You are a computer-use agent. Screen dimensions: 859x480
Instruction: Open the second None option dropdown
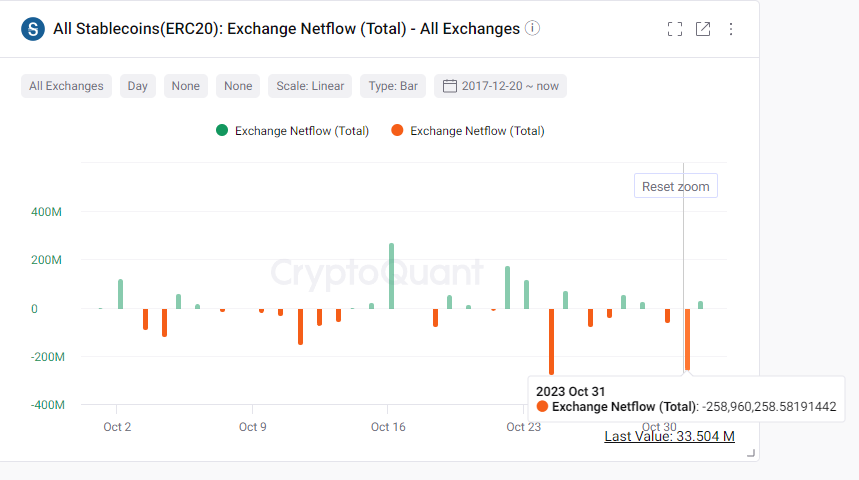tap(238, 86)
